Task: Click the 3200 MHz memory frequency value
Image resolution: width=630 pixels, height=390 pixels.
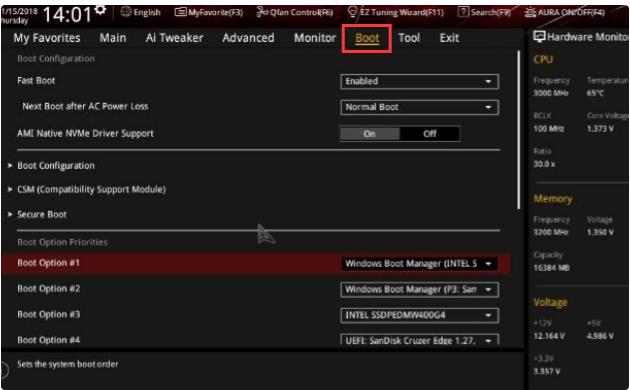Action: 550,232
